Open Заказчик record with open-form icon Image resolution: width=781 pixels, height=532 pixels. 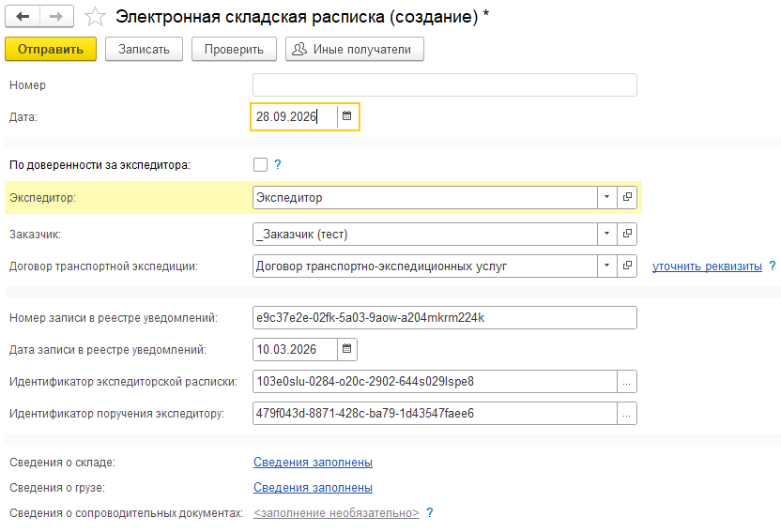pyautogui.click(x=627, y=234)
